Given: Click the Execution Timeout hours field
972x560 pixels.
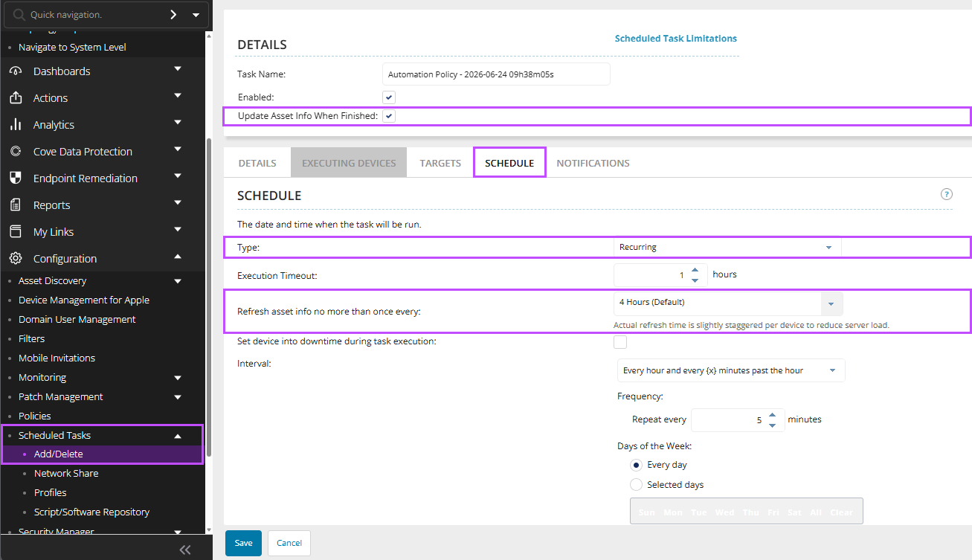Looking at the screenshot, I should tap(660, 275).
